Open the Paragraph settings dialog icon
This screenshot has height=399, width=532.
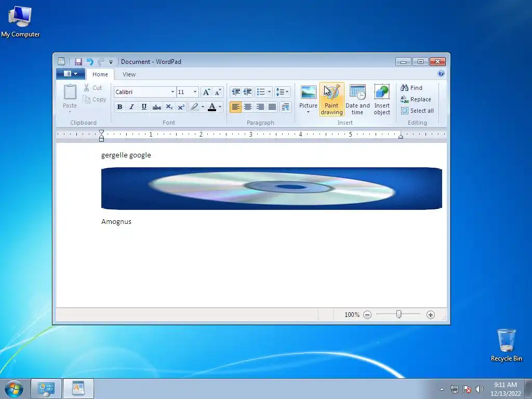tap(286, 107)
